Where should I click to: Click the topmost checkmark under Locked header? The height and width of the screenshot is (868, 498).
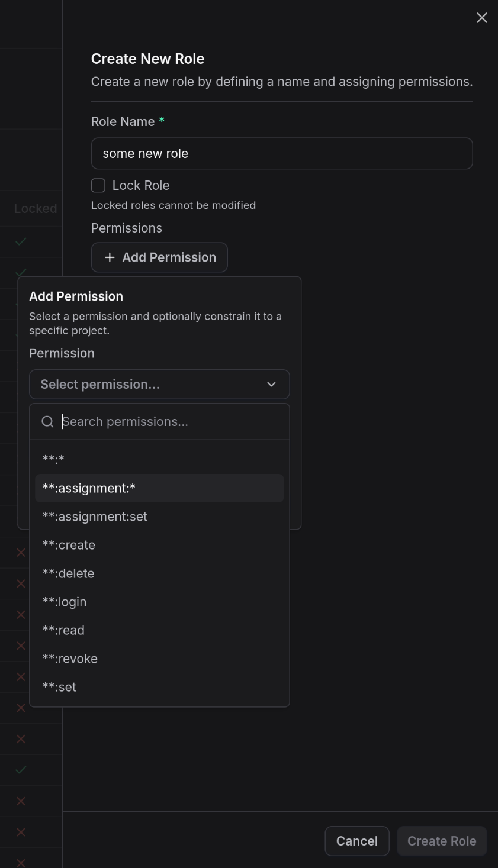point(20,241)
